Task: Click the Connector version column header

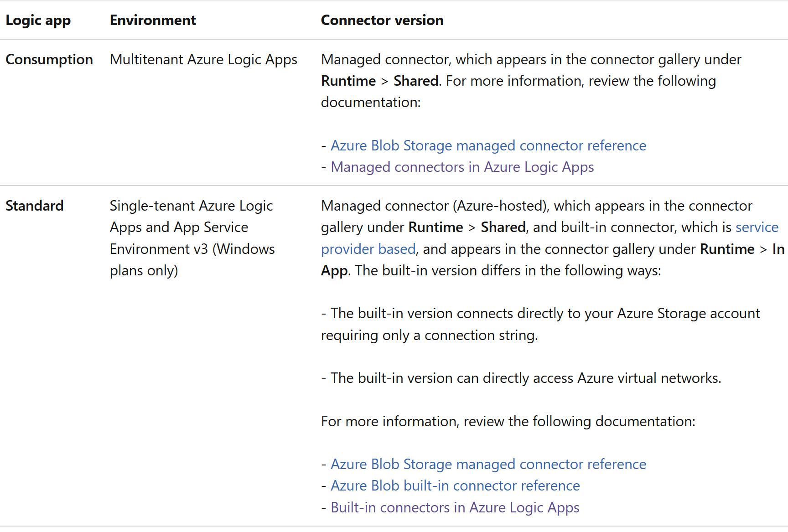Action: click(382, 20)
